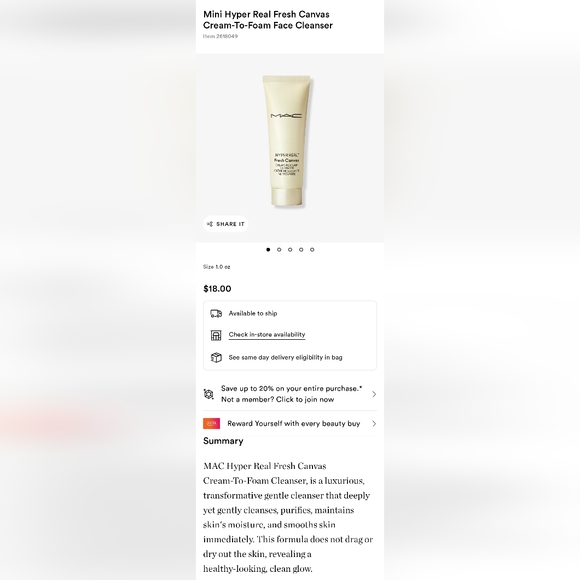Select the second carousel dot

279,250
